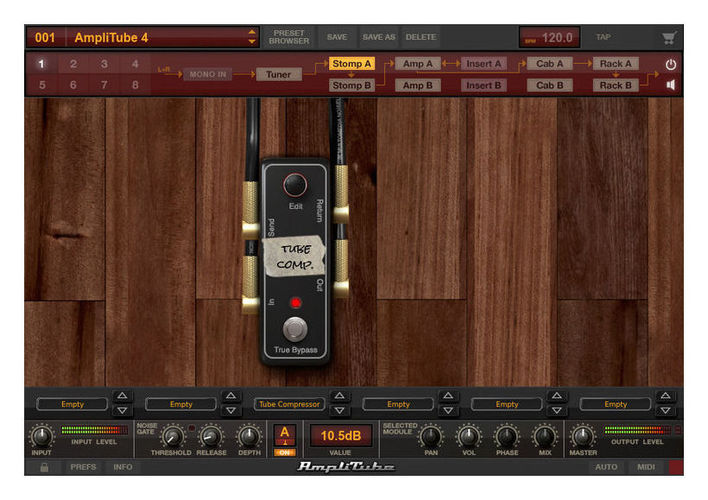Switch to the Insert B module
Screen dimensions: 708x500
[484, 85]
